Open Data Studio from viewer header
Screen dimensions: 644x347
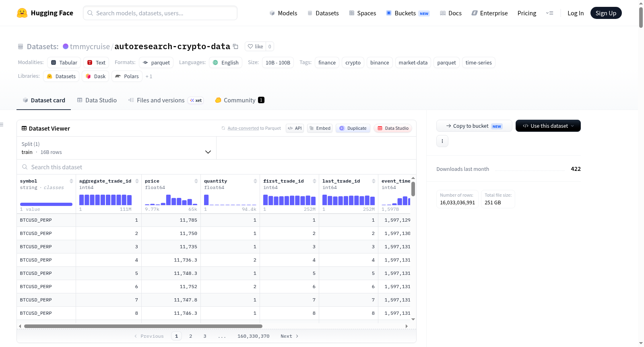393,128
